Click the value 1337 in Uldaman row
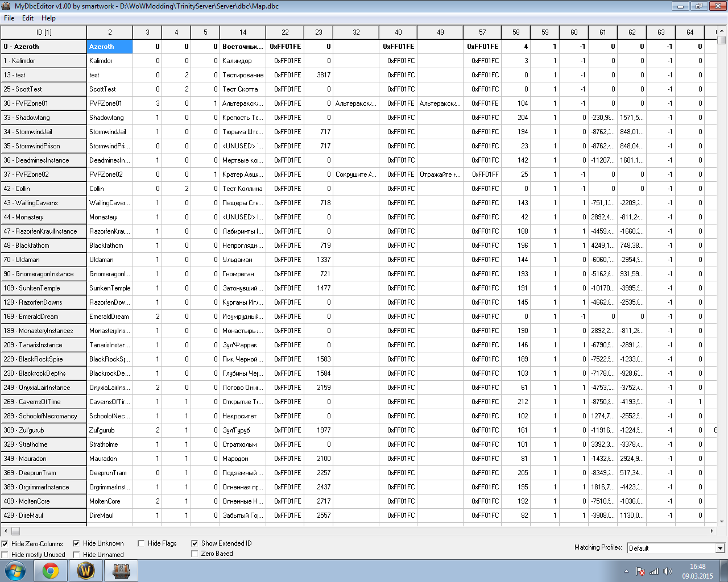Screen dimensions: 728x582 coord(318,260)
